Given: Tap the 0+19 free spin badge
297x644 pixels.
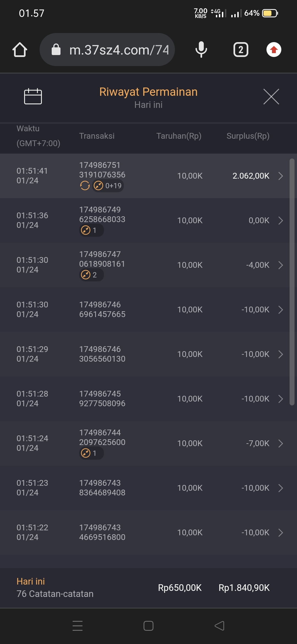Looking at the screenshot, I should click(x=108, y=186).
